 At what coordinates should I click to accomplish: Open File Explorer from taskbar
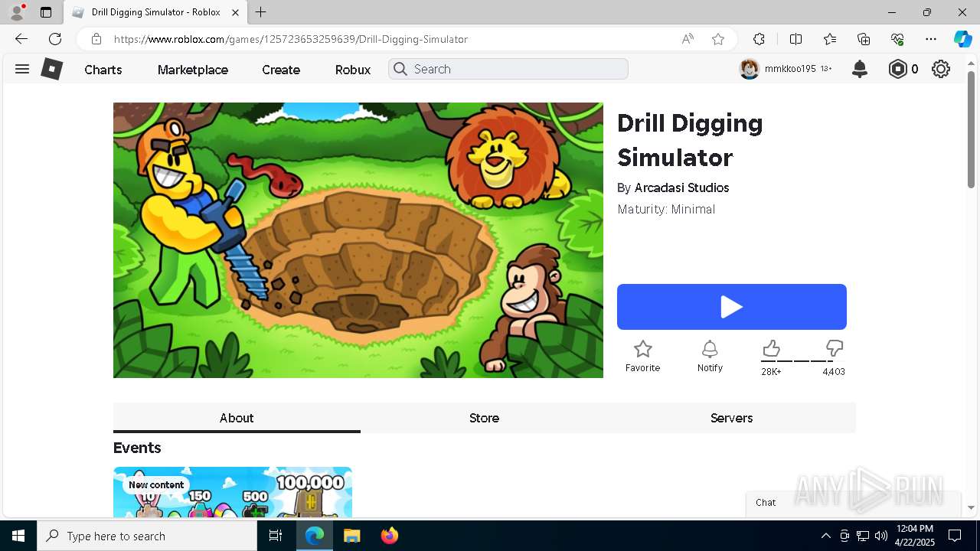[x=351, y=536]
